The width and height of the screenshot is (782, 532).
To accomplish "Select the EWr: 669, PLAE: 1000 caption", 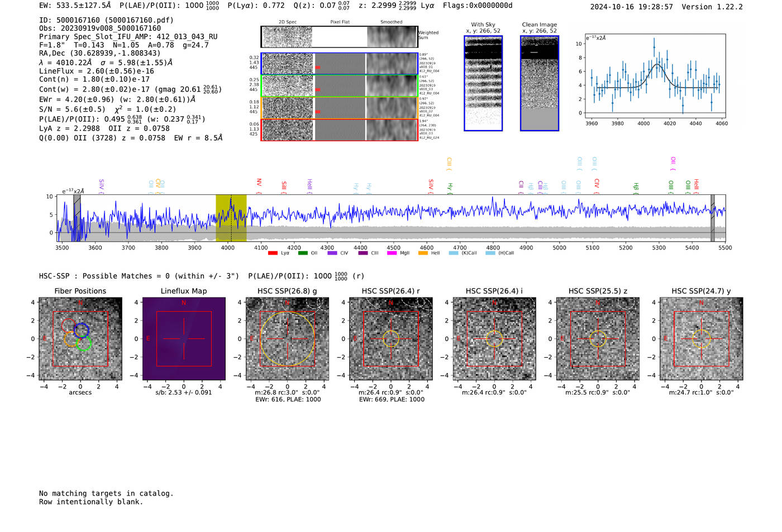I will (x=392, y=399).
